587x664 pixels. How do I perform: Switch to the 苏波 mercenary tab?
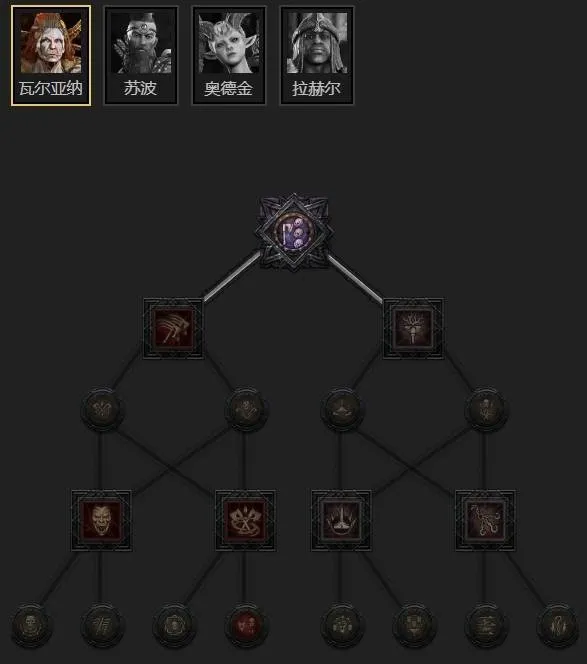(x=141, y=55)
